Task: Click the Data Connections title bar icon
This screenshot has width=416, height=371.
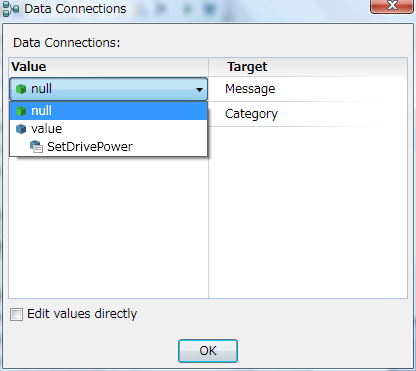Action: pyautogui.click(x=11, y=9)
